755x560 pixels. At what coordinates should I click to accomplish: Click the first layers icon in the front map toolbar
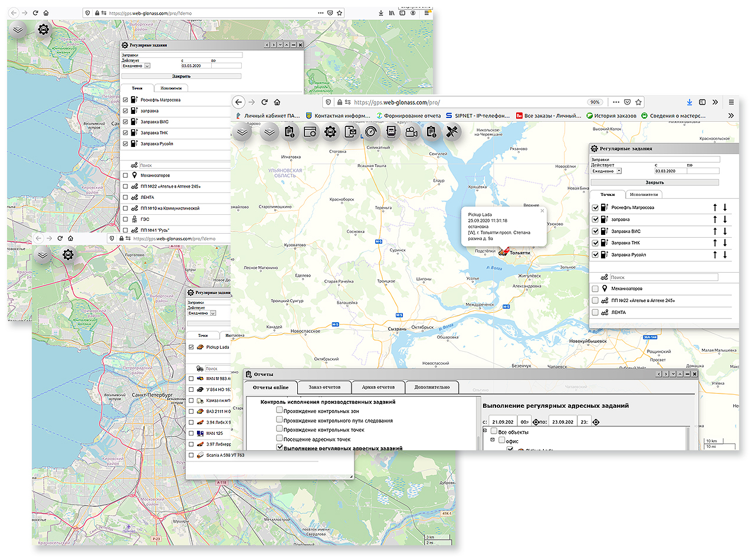click(242, 133)
